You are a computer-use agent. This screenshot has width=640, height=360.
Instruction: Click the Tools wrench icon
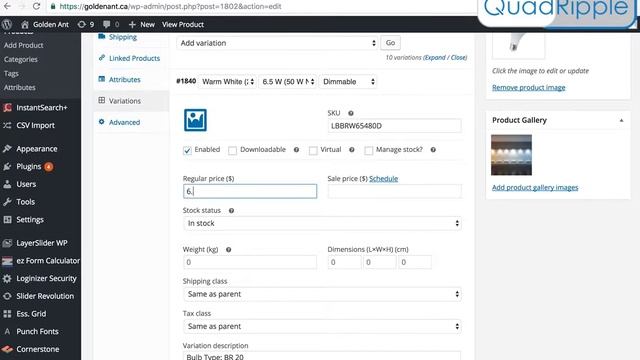(7, 202)
